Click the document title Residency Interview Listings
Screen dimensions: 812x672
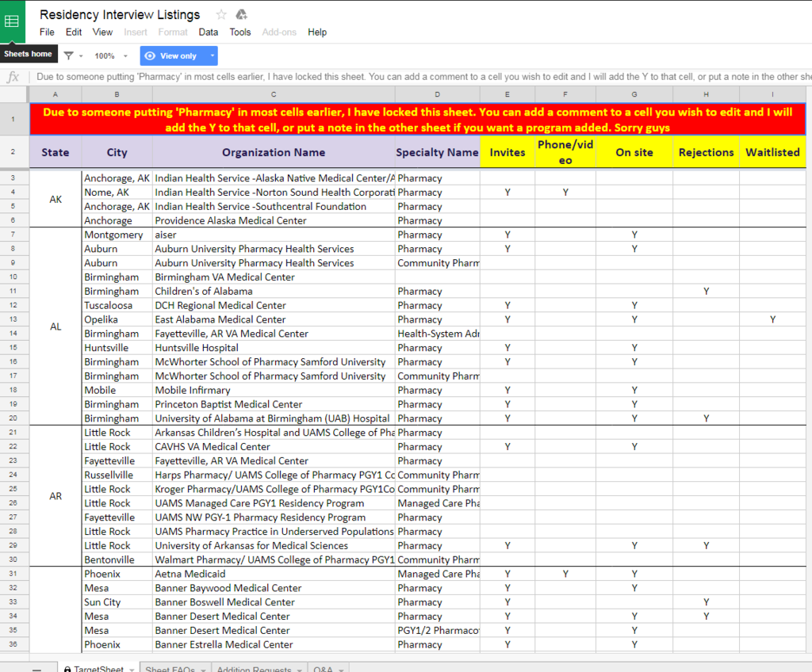120,14
